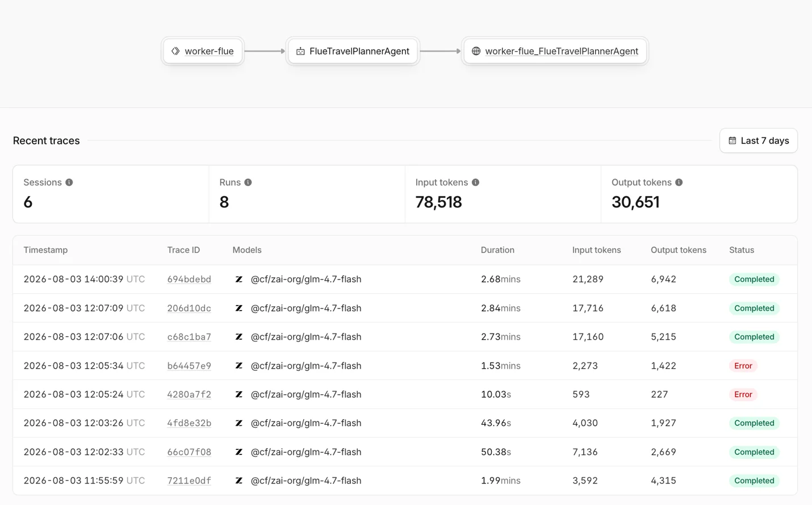Screen dimensions: 812x505
Task: Open trace 694bdebd
Action: pyautogui.click(x=189, y=279)
